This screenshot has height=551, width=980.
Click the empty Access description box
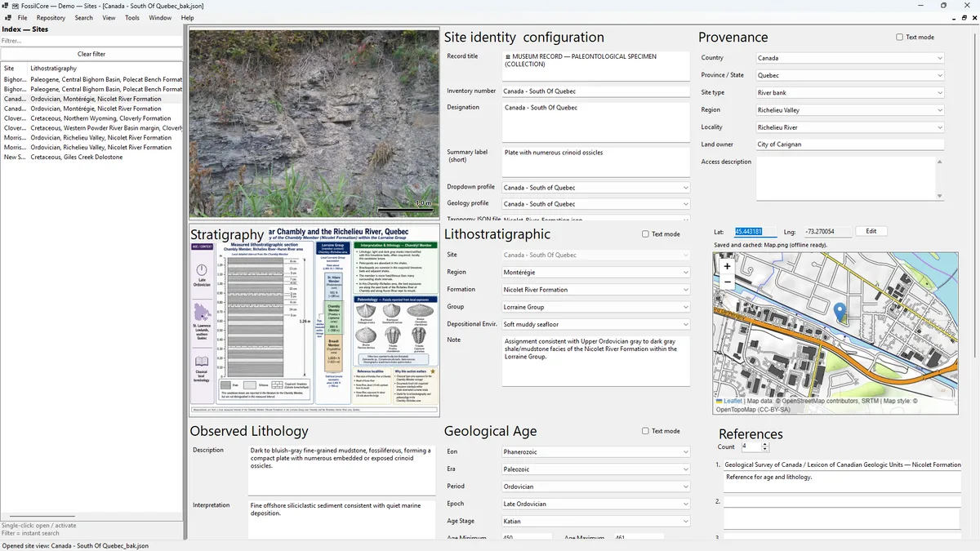[x=845, y=177]
